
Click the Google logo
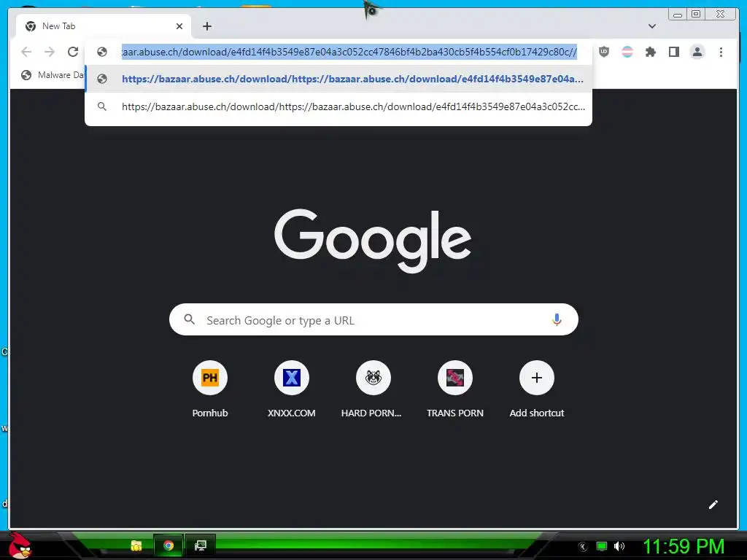(373, 241)
